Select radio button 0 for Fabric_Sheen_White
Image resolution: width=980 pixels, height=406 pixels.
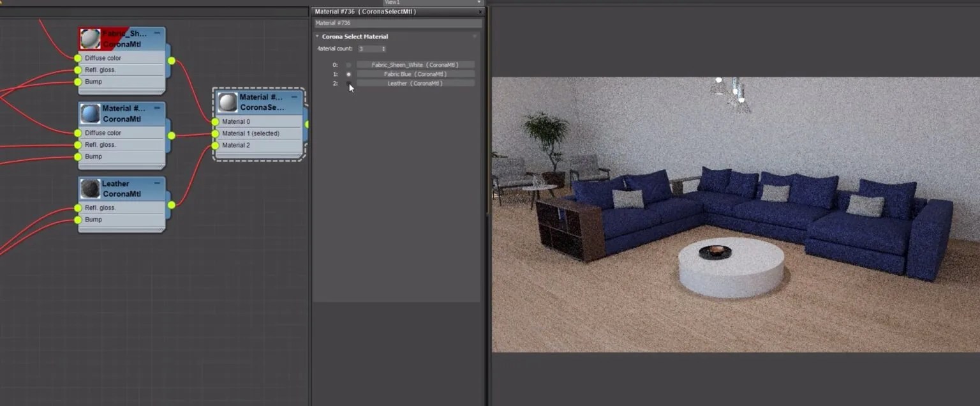tap(348, 64)
